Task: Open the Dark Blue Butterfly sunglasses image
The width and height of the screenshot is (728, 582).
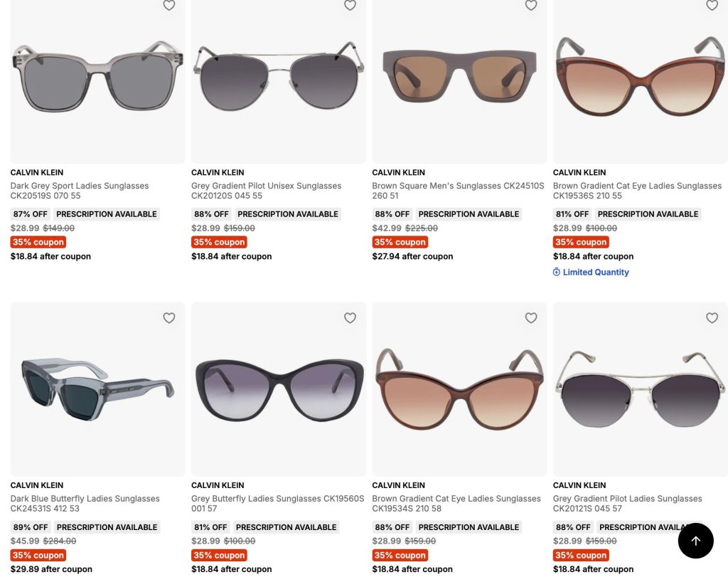Action: tap(97, 389)
